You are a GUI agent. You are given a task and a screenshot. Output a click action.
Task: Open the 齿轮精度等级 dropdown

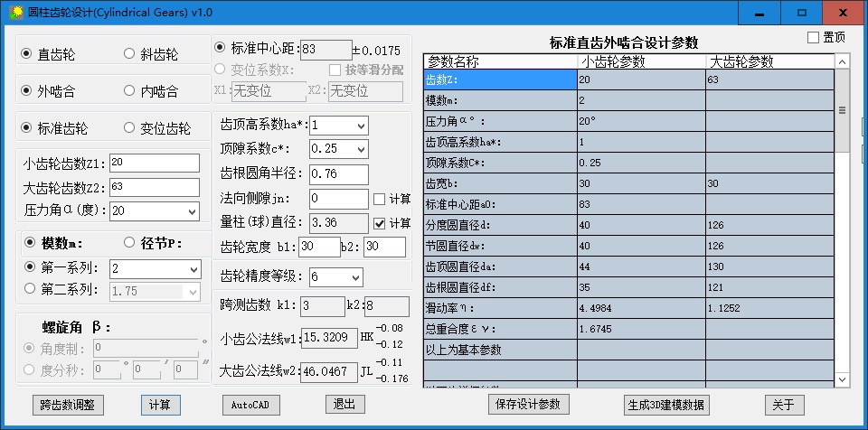tap(353, 276)
